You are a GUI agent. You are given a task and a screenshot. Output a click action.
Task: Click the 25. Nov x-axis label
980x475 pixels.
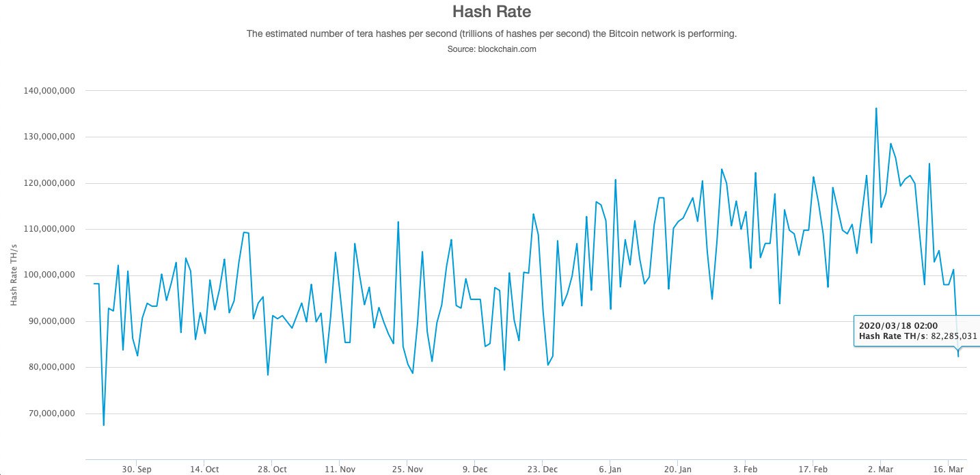pyautogui.click(x=407, y=470)
